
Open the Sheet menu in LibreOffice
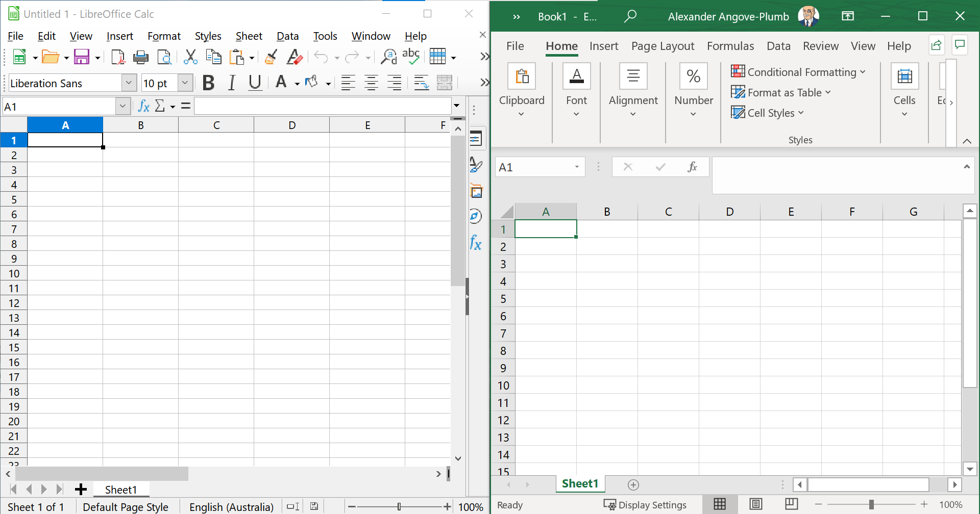coord(249,36)
